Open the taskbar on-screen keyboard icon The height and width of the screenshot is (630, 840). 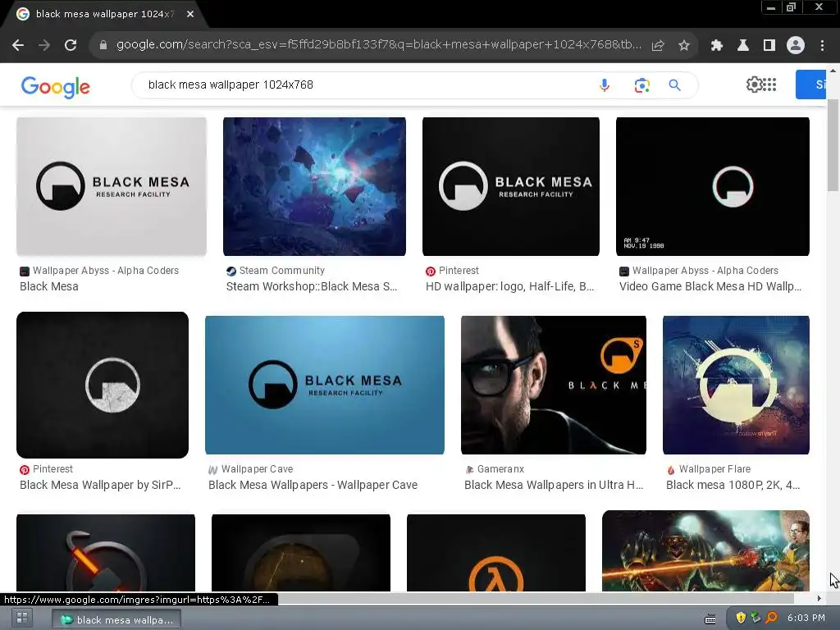point(710,619)
